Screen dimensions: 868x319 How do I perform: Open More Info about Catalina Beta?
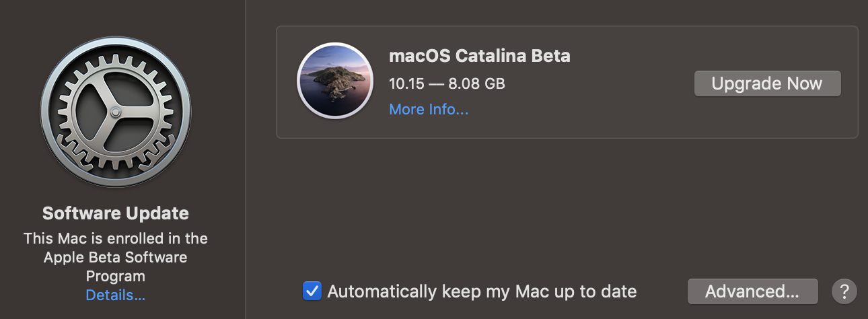[429, 109]
